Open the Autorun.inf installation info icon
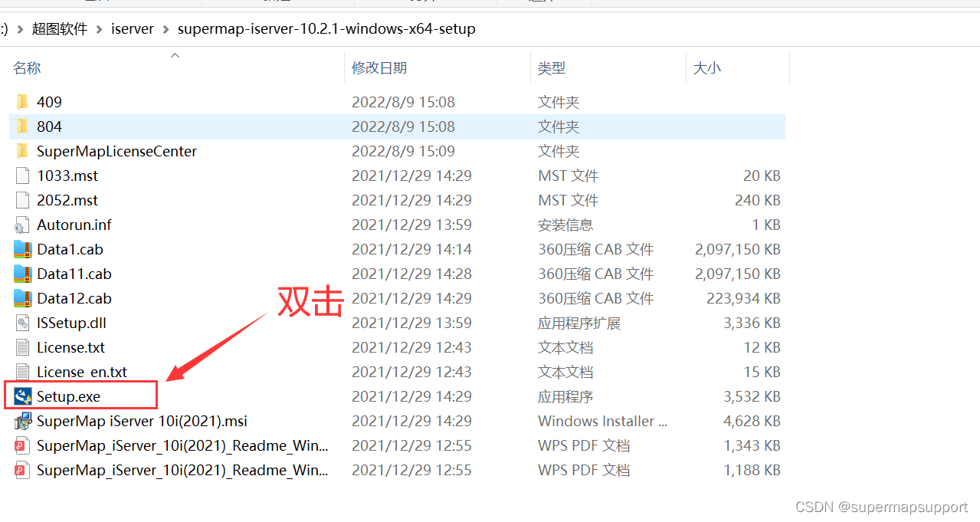 pyautogui.click(x=22, y=225)
